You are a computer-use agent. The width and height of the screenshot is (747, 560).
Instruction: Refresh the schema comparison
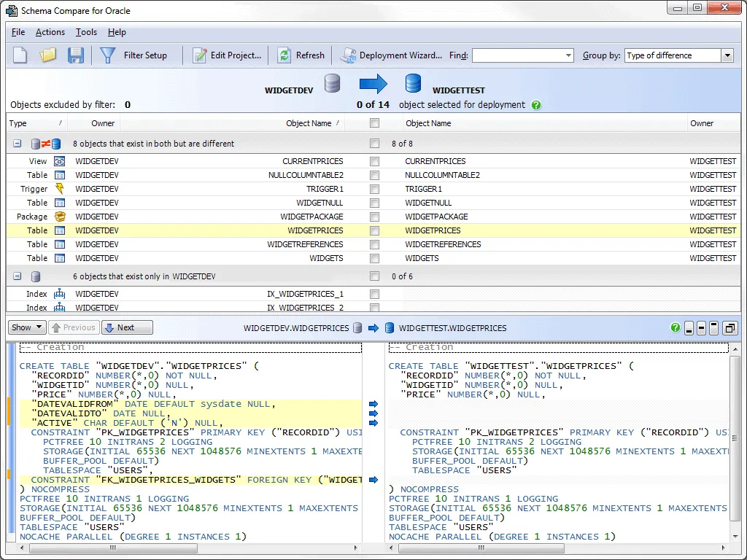click(x=301, y=55)
